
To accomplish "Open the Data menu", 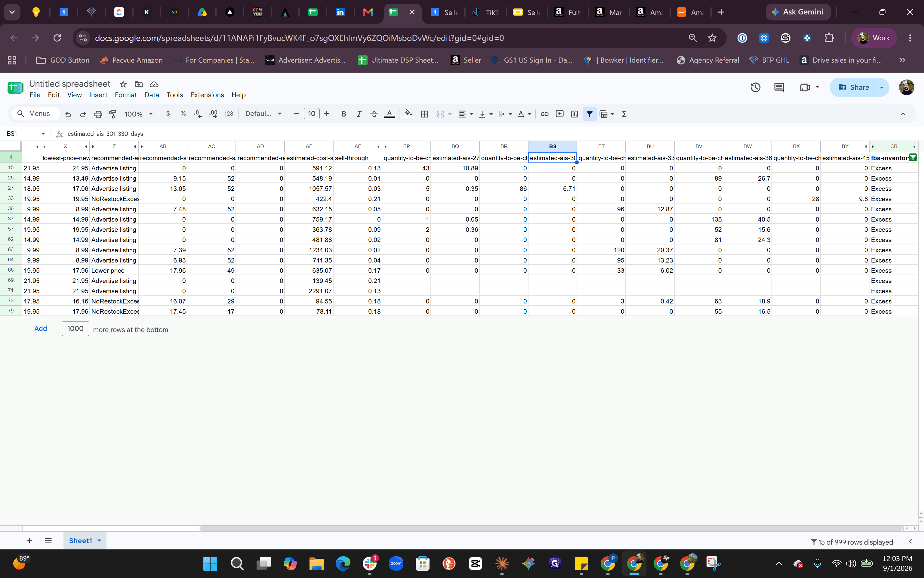I will [152, 95].
